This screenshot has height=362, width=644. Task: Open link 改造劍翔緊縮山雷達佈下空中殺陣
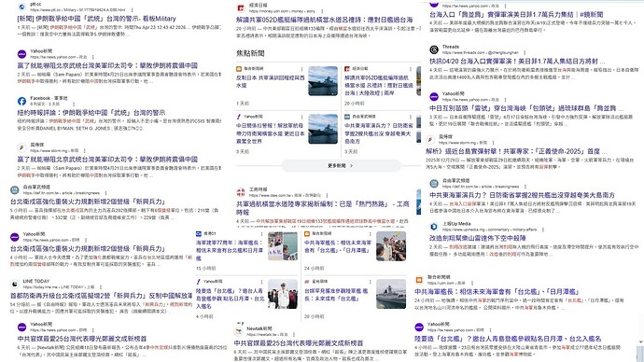478,238
